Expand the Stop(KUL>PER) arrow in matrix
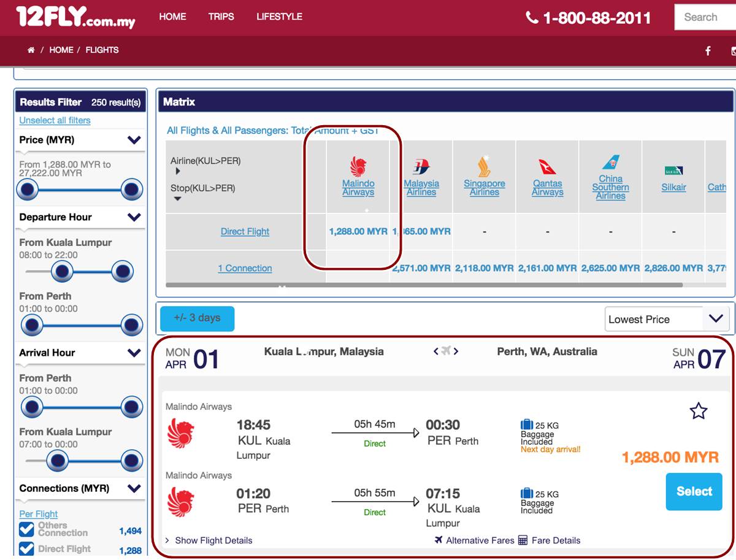The width and height of the screenshot is (736, 560). point(178,199)
